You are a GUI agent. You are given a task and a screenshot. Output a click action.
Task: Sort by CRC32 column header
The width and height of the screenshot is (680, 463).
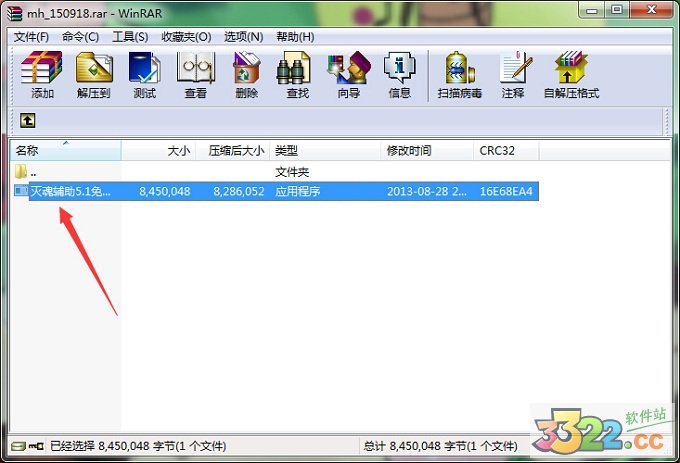click(x=507, y=150)
